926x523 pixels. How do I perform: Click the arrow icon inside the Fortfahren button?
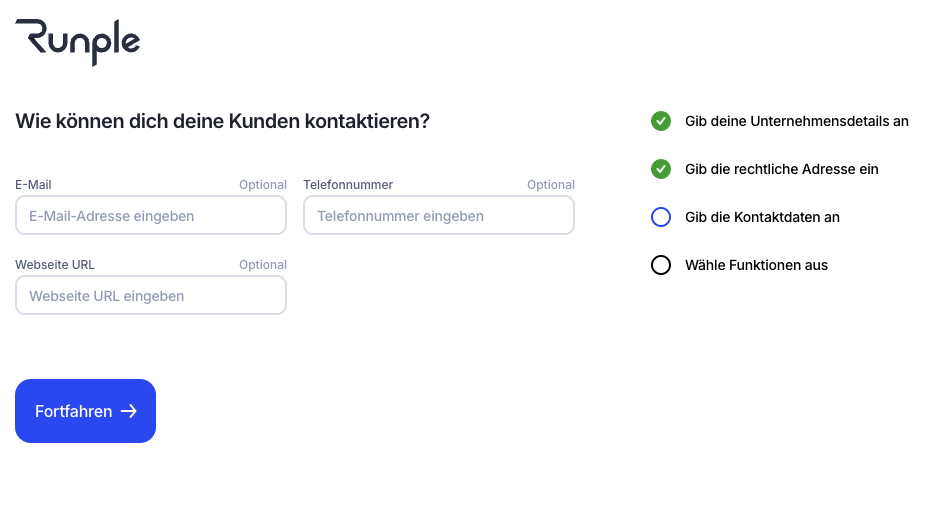tap(128, 411)
